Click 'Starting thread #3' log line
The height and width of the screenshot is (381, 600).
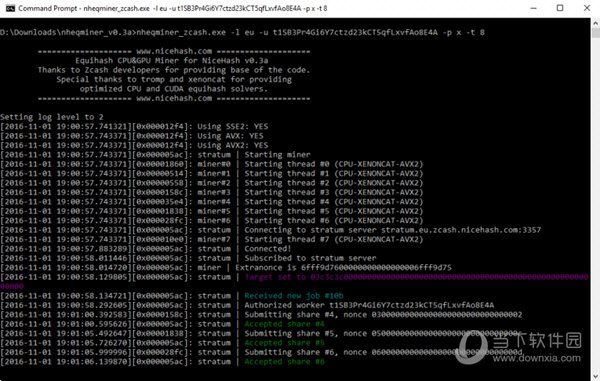(x=212, y=192)
